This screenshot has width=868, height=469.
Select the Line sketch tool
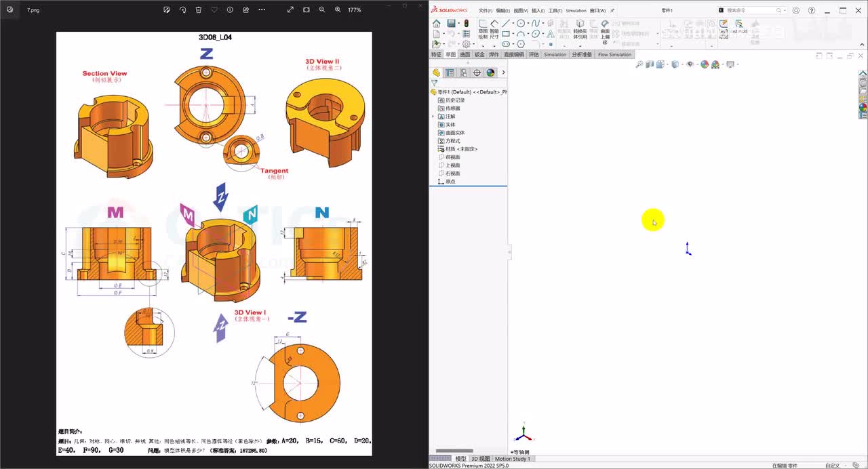point(505,23)
